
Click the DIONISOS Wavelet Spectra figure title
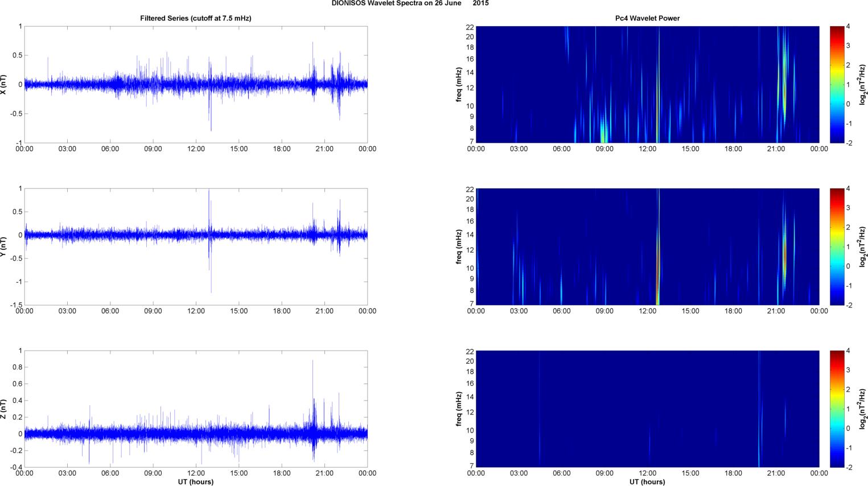pos(410,3)
